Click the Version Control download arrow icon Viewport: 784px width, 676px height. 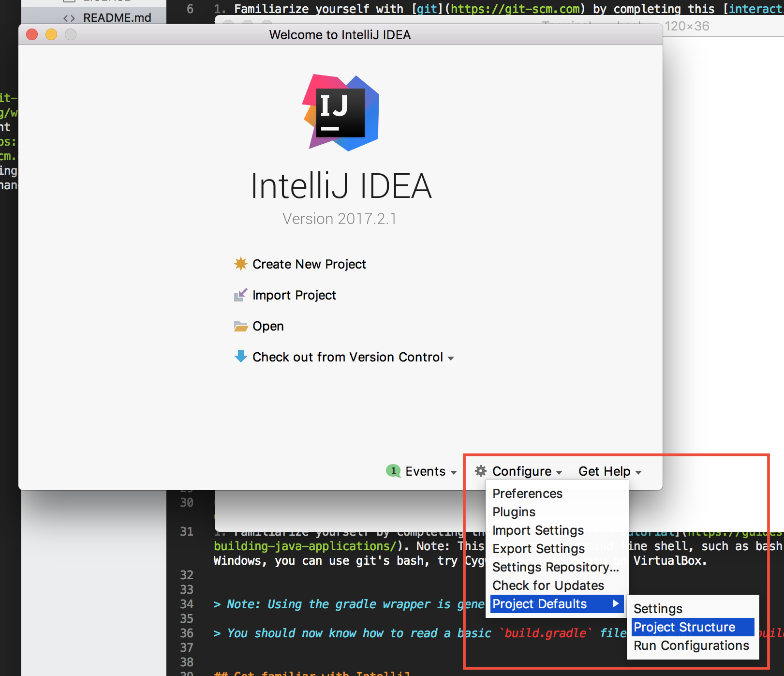coord(240,357)
